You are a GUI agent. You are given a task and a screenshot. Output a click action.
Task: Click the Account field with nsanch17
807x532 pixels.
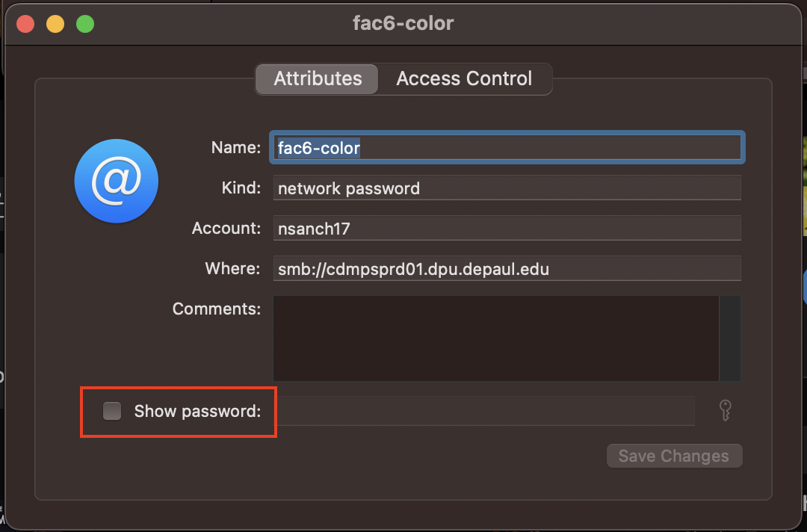tap(507, 229)
